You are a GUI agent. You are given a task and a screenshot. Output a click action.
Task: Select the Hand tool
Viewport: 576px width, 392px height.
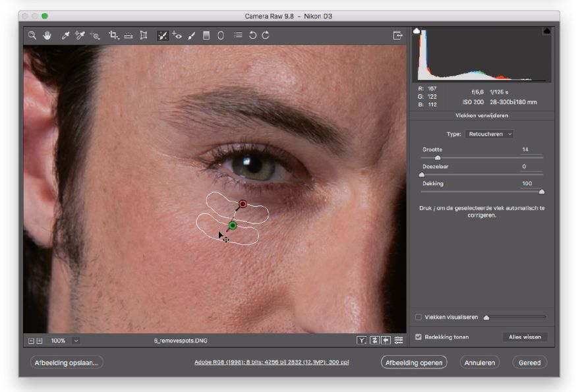tap(47, 36)
